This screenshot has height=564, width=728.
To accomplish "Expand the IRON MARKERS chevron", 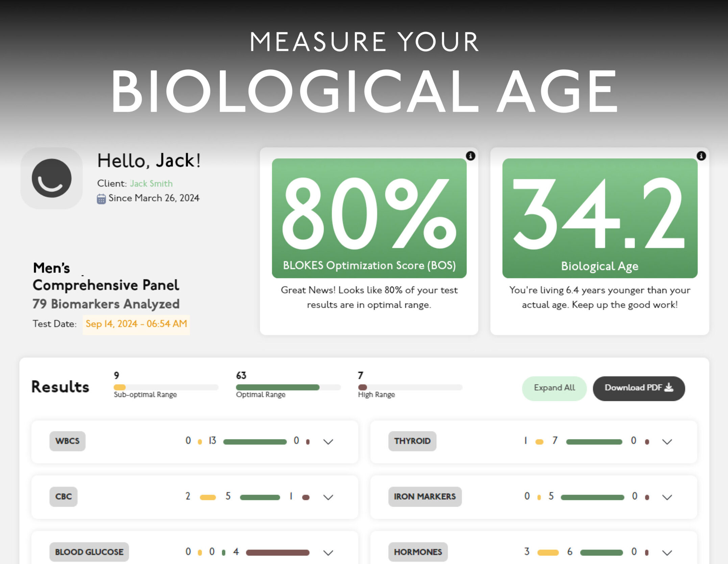I will 667,497.
